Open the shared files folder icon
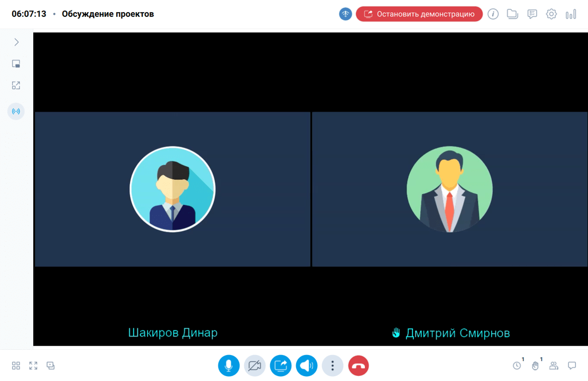 click(x=512, y=14)
